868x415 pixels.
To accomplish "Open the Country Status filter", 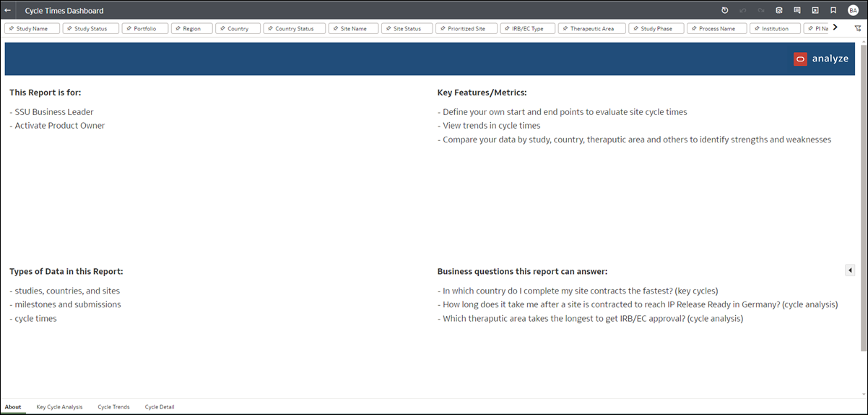I will 294,28.
